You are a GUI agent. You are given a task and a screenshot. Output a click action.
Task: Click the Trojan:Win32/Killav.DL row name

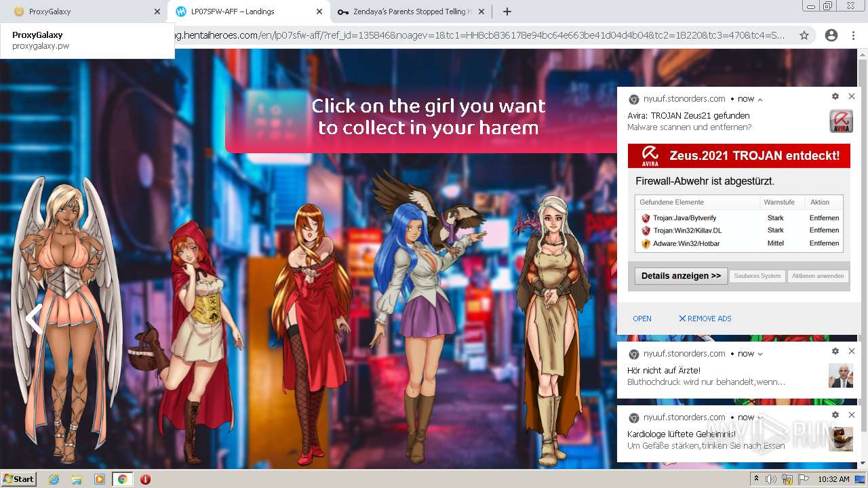click(x=687, y=230)
